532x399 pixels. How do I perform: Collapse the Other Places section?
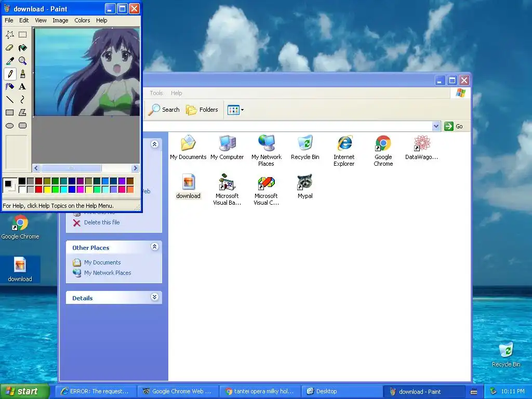154,247
